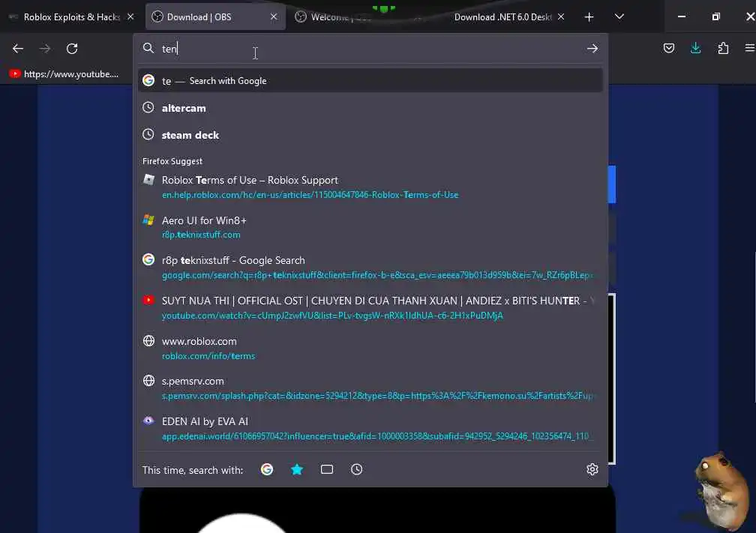This screenshot has height=533, width=756.
Task: Switch to Download | OBS tab
Action: pyautogui.click(x=214, y=16)
